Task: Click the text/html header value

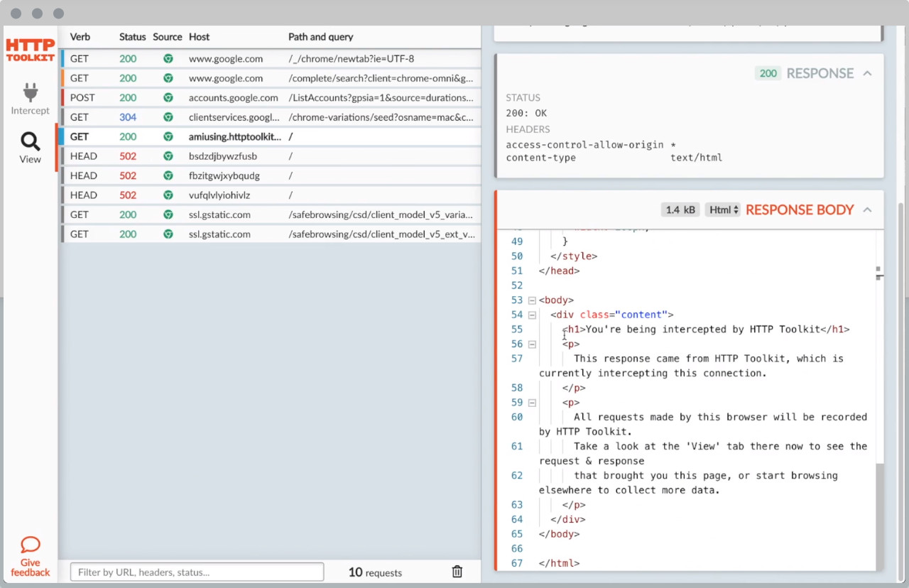Action: tap(696, 158)
